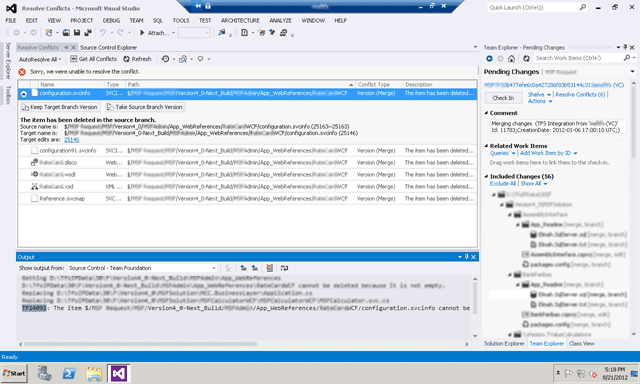Click the Quick Launch search magnifier icon
This screenshot has height=384, width=640.
583,7
